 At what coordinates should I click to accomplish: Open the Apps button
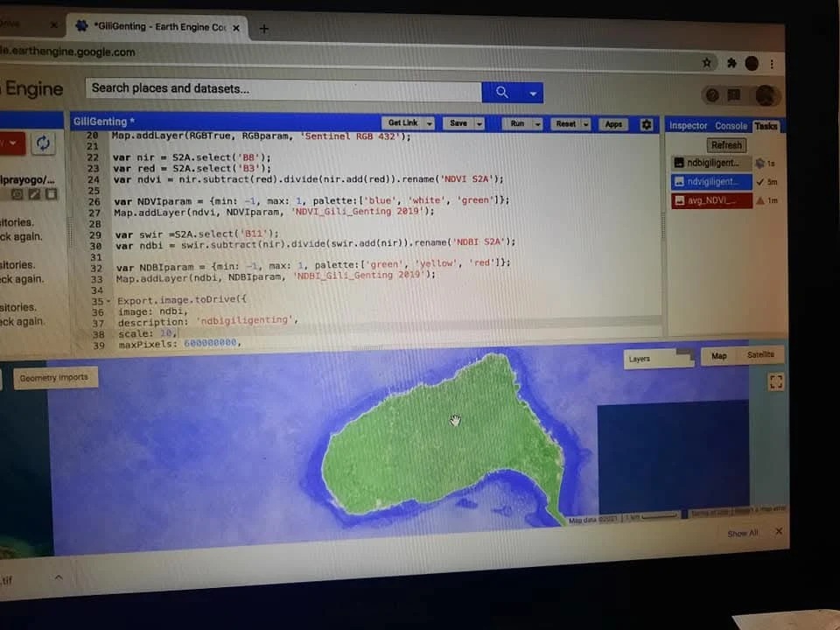(613, 124)
